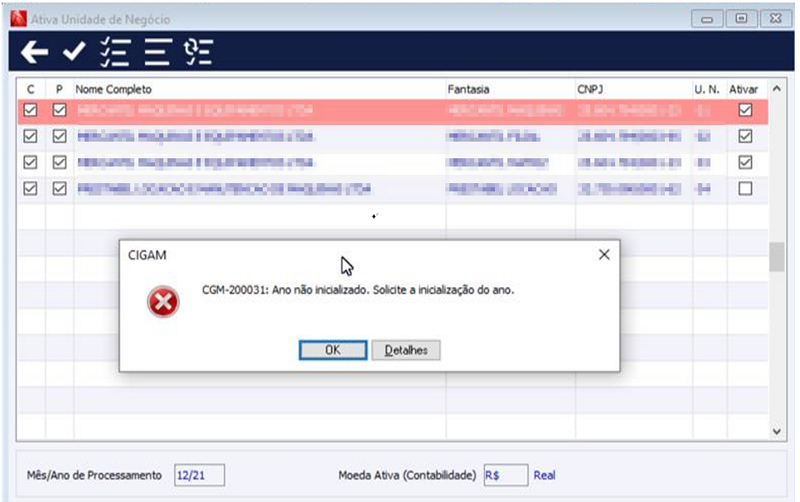This screenshot has height=502, width=800.
Task: Click the C column header
Action: 31,89
